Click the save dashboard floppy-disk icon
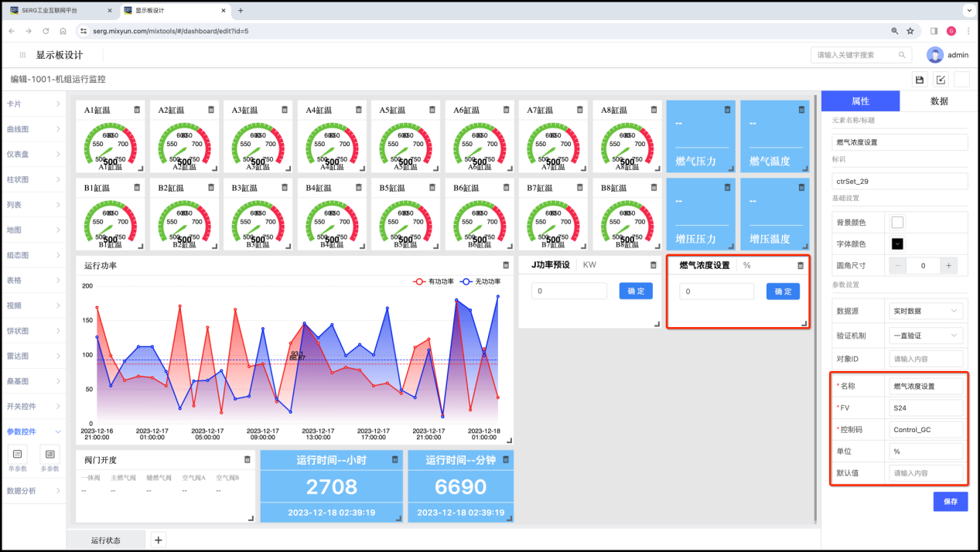This screenshot has width=980, height=552. pyautogui.click(x=920, y=80)
